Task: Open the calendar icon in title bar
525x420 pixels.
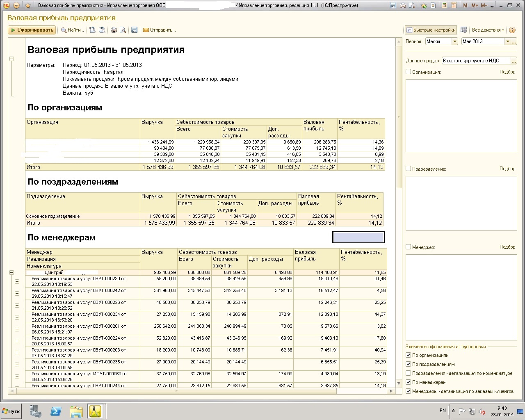Action: click(454, 5)
